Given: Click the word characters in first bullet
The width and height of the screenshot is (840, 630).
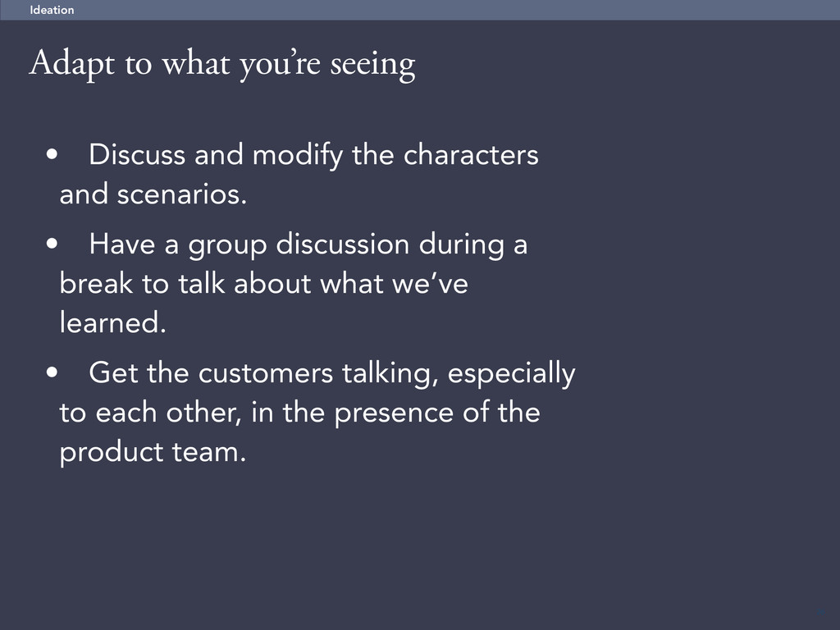Looking at the screenshot, I should click(x=471, y=155).
